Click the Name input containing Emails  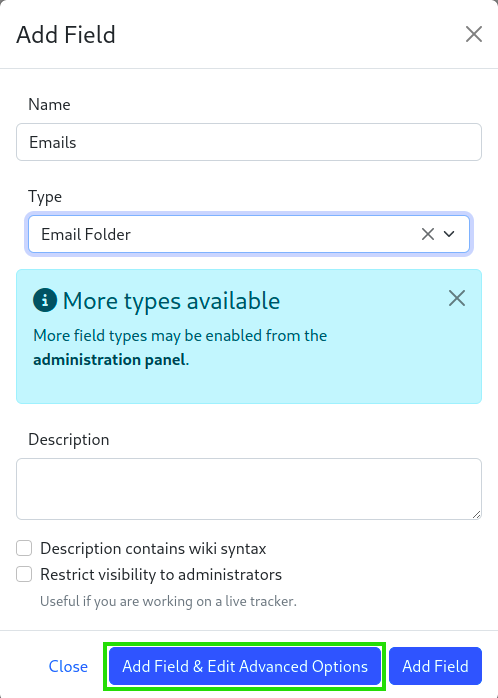(249, 142)
